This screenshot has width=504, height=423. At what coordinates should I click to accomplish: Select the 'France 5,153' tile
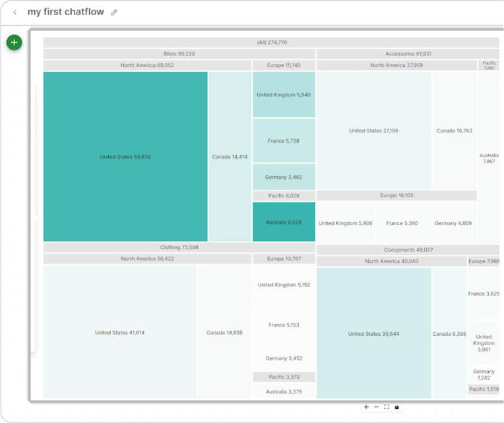coord(284,325)
